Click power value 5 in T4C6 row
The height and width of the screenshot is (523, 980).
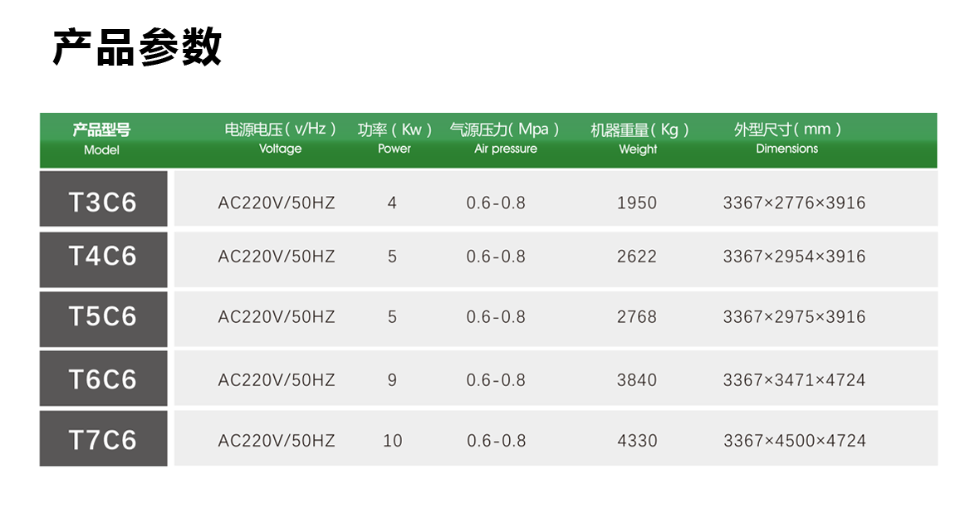392,257
